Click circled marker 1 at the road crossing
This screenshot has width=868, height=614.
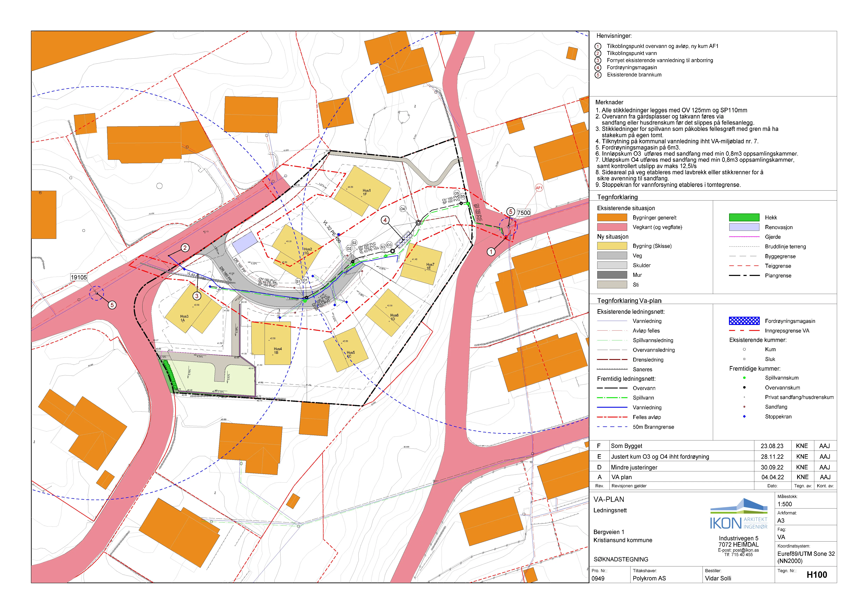pos(491,252)
